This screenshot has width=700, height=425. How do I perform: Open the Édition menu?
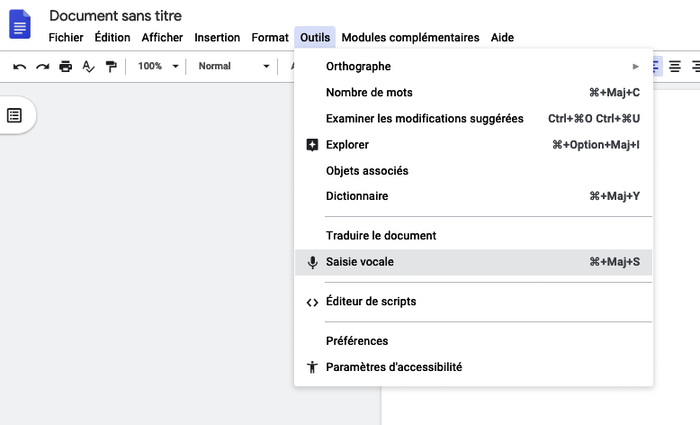(x=112, y=38)
